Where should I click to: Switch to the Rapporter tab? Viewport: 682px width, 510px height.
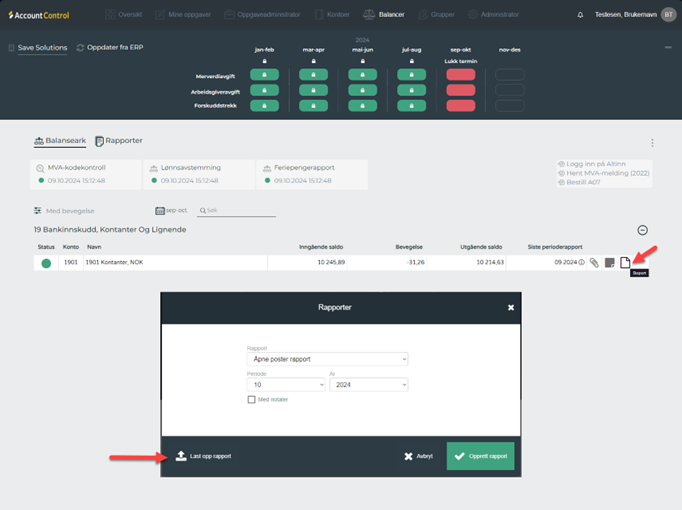tap(118, 142)
